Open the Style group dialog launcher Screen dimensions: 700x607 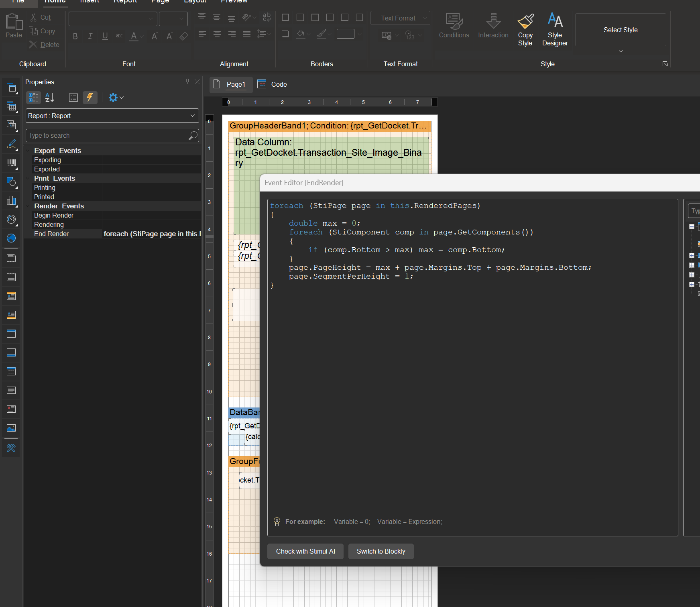(665, 64)
